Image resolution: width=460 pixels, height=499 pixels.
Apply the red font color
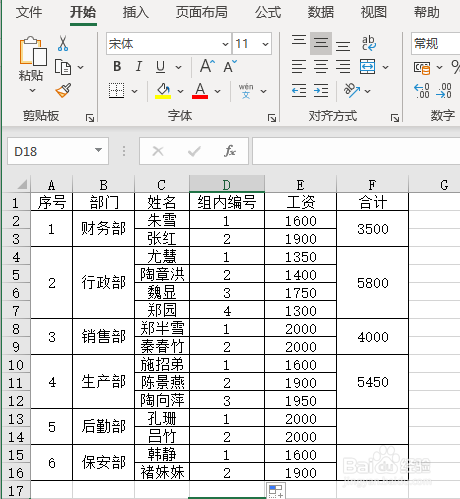pos(200,91)
